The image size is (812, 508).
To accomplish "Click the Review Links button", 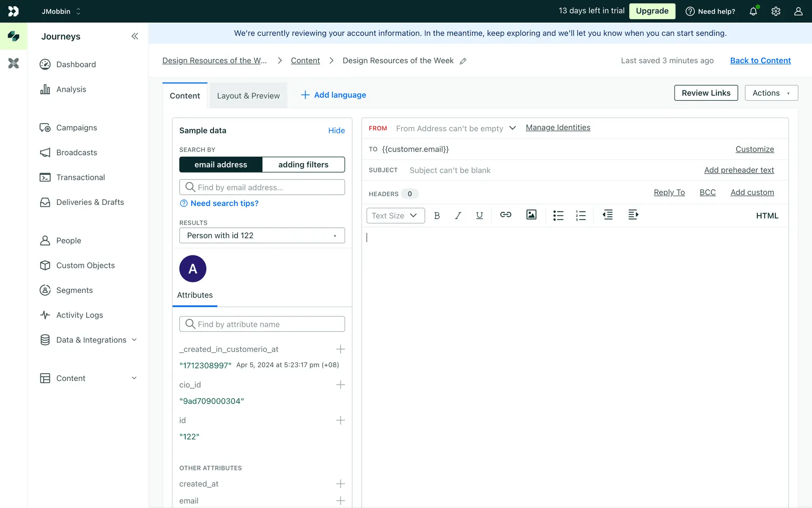I will point(705,93).
